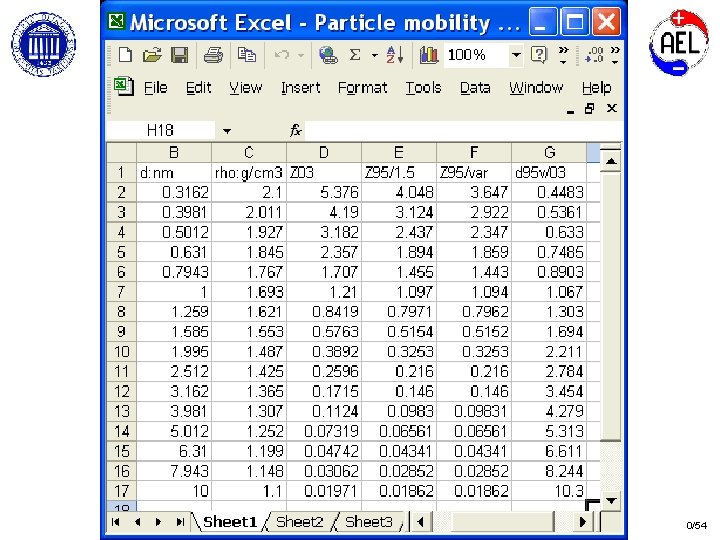Go to first sheet tab arrow
The height and width of the screenshot is (540, 720).
pyautogui.click(x=116, y=522)
